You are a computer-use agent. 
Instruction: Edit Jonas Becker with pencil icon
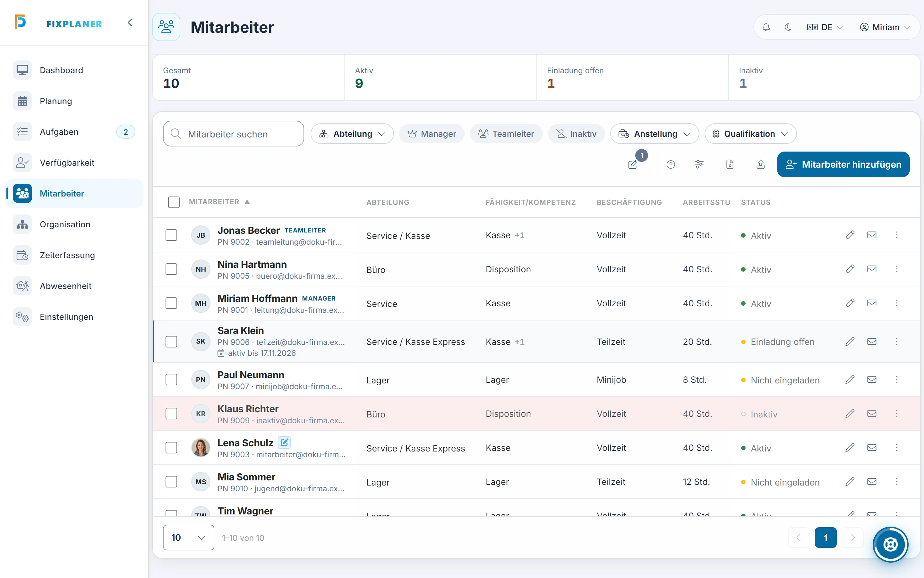850,235
